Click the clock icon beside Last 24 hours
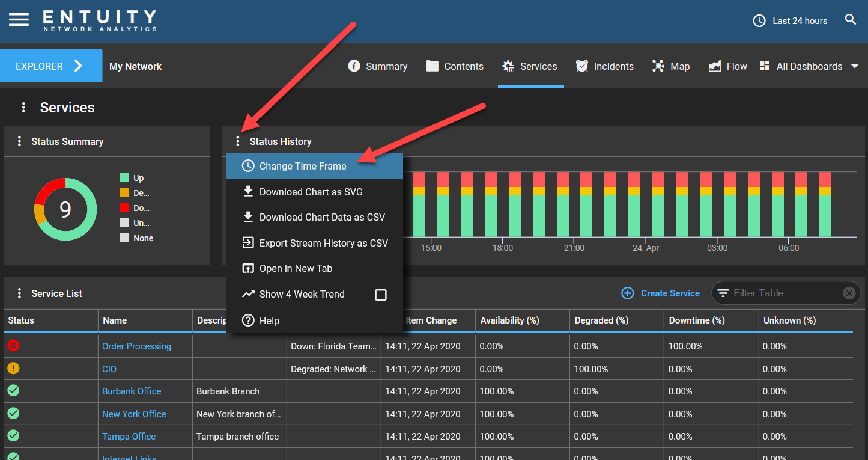 click(758, 20)
